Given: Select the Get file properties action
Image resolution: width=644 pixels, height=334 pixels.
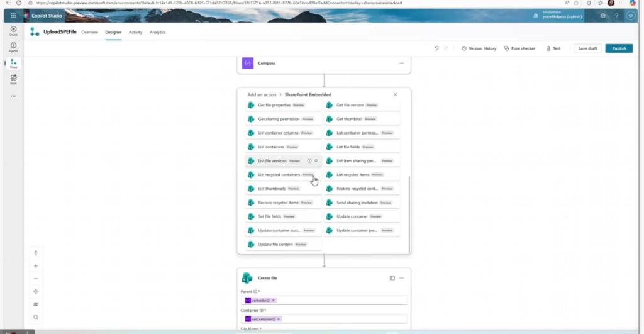Looking at the screenshot, I should tap(284, 105).
